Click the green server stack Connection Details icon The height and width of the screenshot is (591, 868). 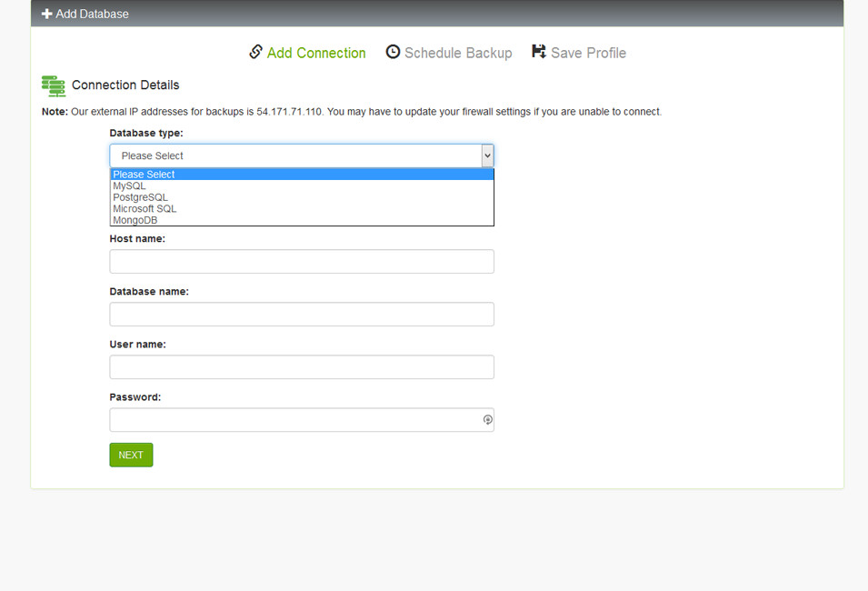pyautogui.click(x=54, y=85)
